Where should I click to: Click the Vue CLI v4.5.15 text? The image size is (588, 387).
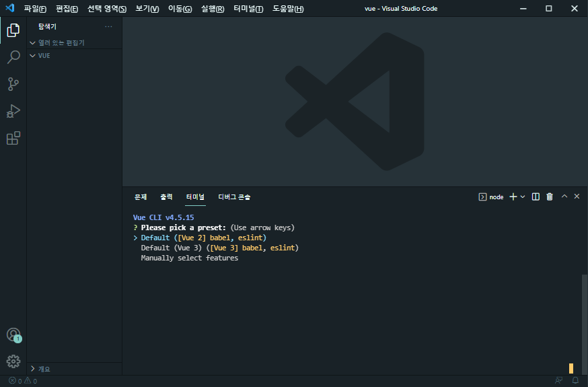[163, 217]
